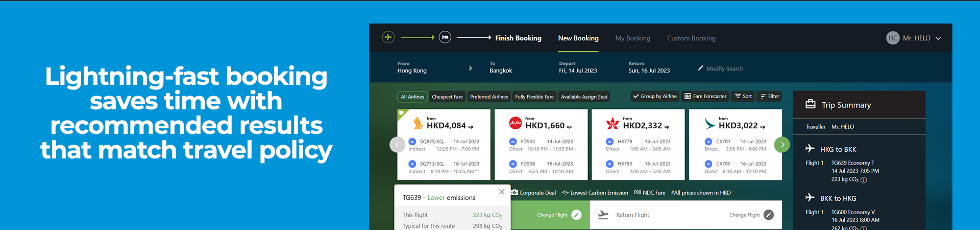
Task: Click Change Flight for Return Flight
Action: pyautogui.click(x=751, y=215)
